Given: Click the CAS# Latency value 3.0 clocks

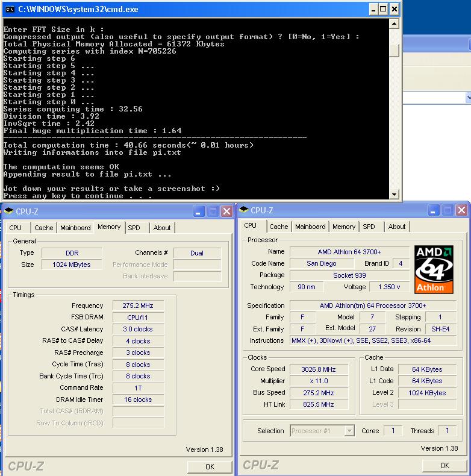Looking at the screenshot, I should click(x=138, y=329).
